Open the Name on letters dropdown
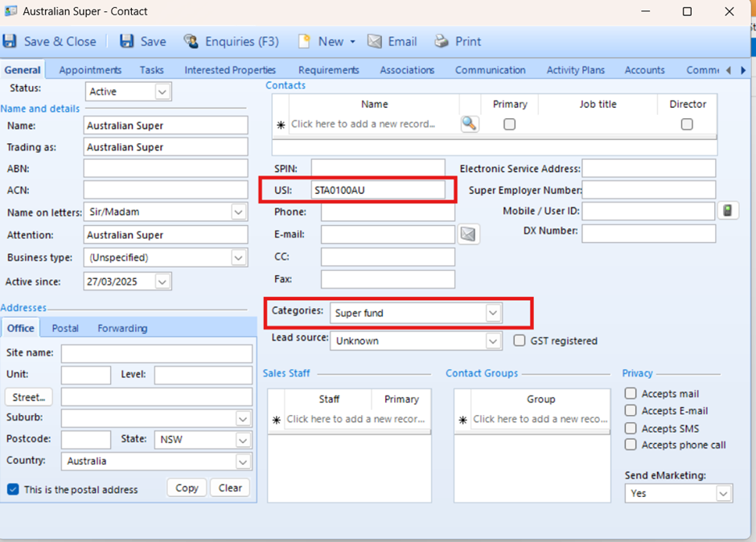 point(238,212)
